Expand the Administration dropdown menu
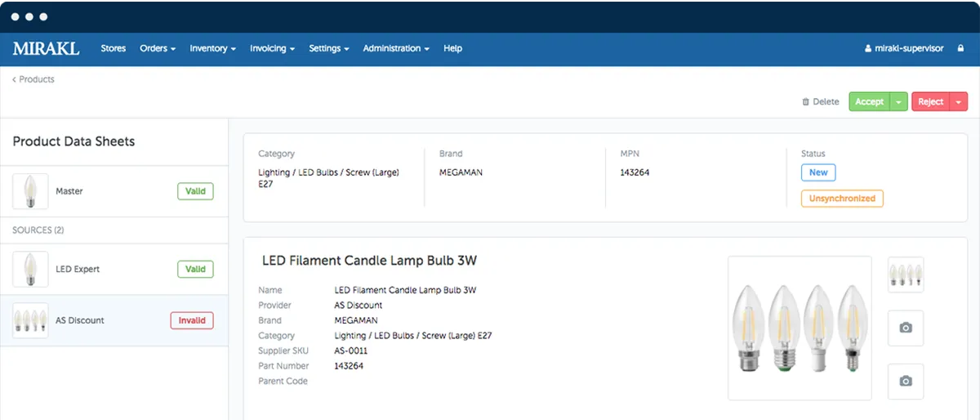980x420 pixels. click(396, 48)
